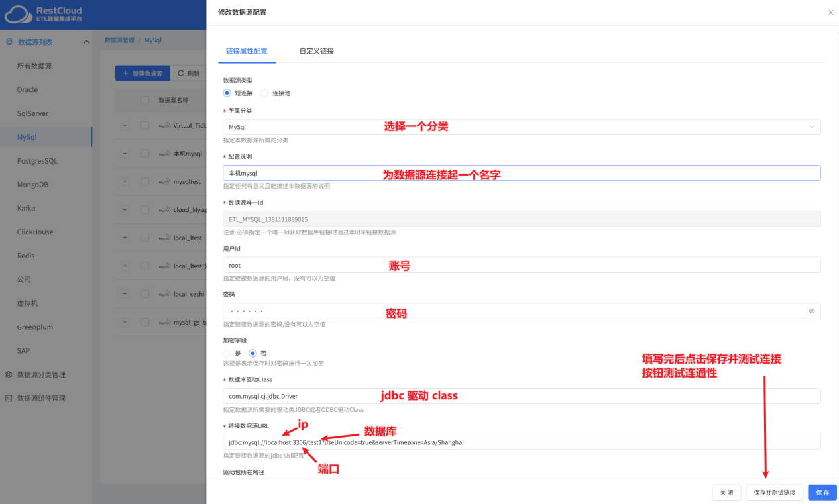Click the terminal icon beside 数据源组件管理

[9, 398]
